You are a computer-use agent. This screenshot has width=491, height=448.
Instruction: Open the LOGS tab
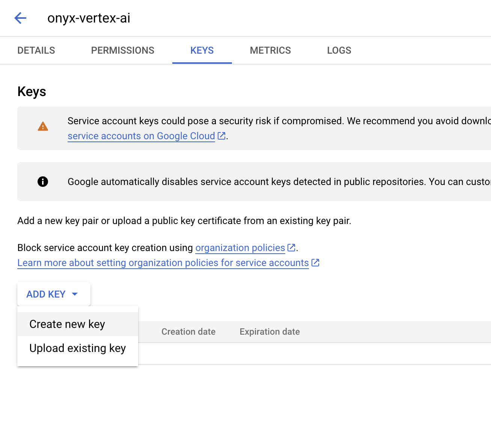339,50
